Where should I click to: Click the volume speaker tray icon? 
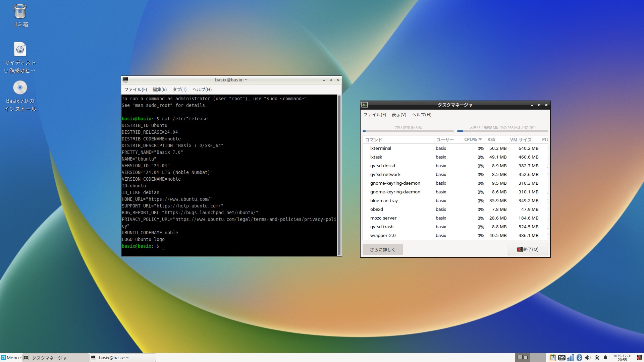(x=588, y=358)
